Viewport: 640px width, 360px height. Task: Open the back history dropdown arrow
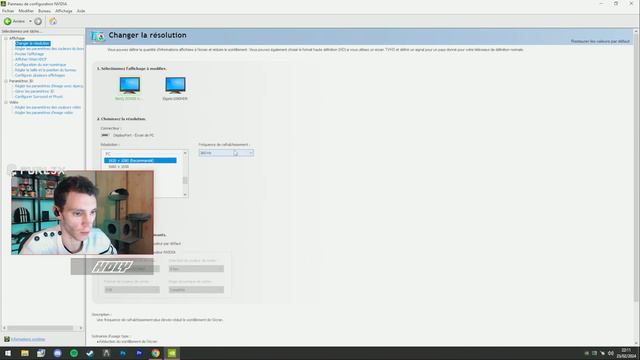(30, 21)
